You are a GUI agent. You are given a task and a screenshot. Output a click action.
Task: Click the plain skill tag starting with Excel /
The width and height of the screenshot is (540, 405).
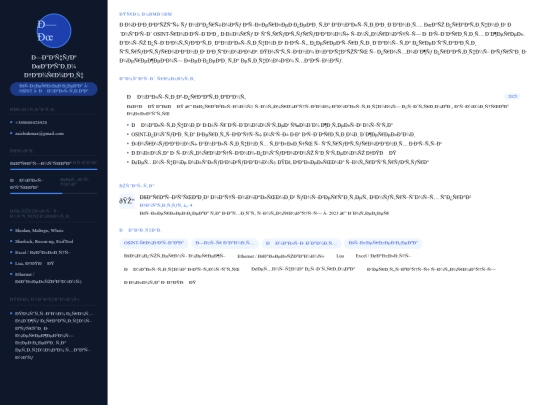[383, 256]
